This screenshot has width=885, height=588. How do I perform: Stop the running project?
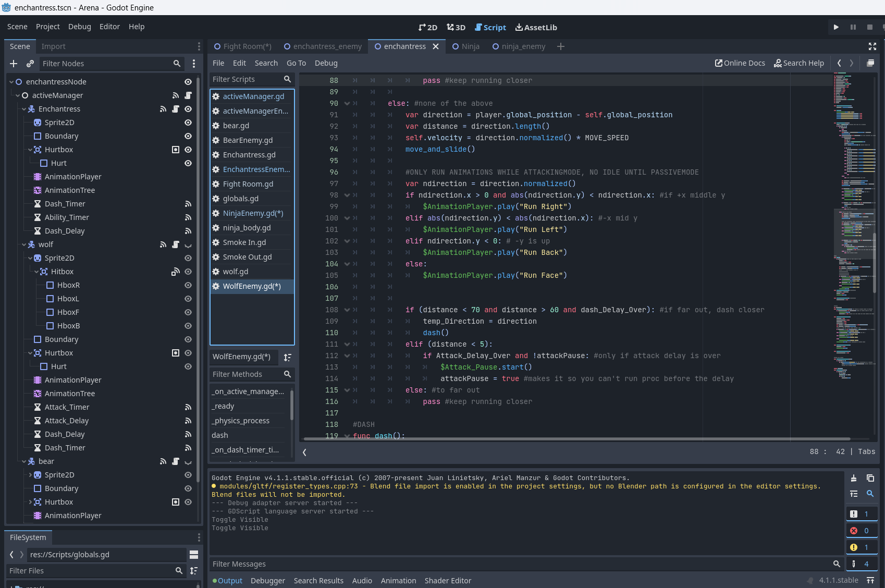pos(870,27)
